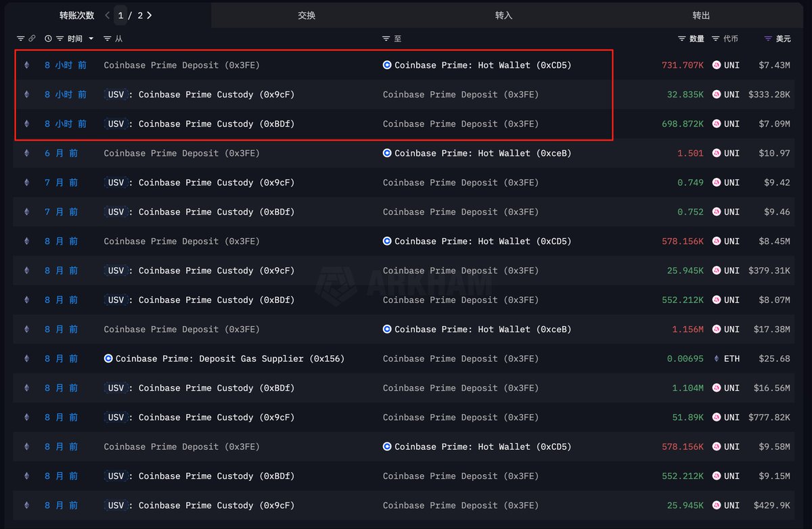Open the filter for the 代币 column
Image resolution: width=812 pixels, height=529 pixels.
(x=716, y=39)
